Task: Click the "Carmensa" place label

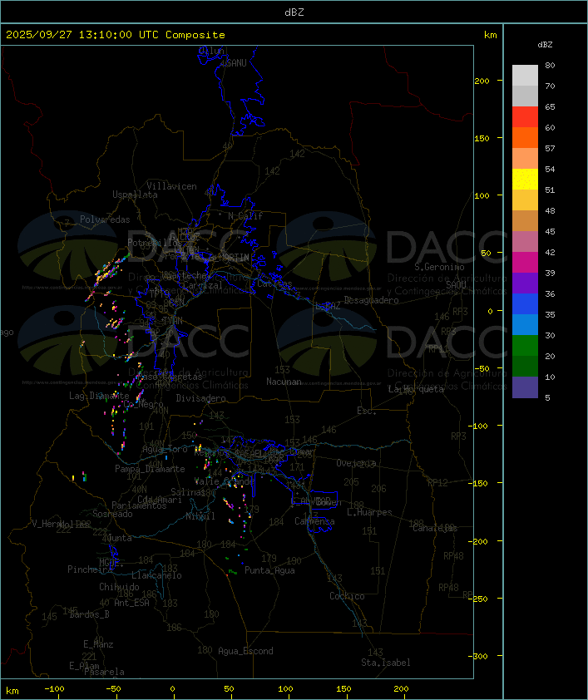Action: point(314,521)
